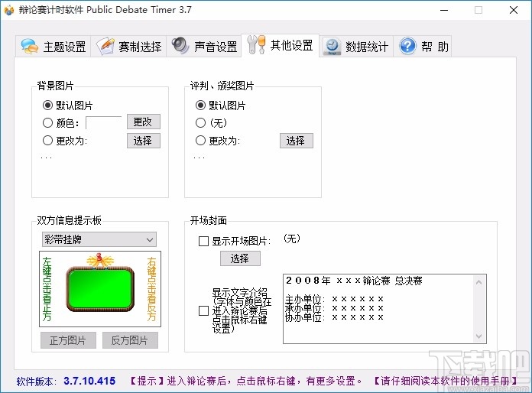Click the 反方图片 button
The height and width of the screenshot is (393, 532).
(130, 340)
